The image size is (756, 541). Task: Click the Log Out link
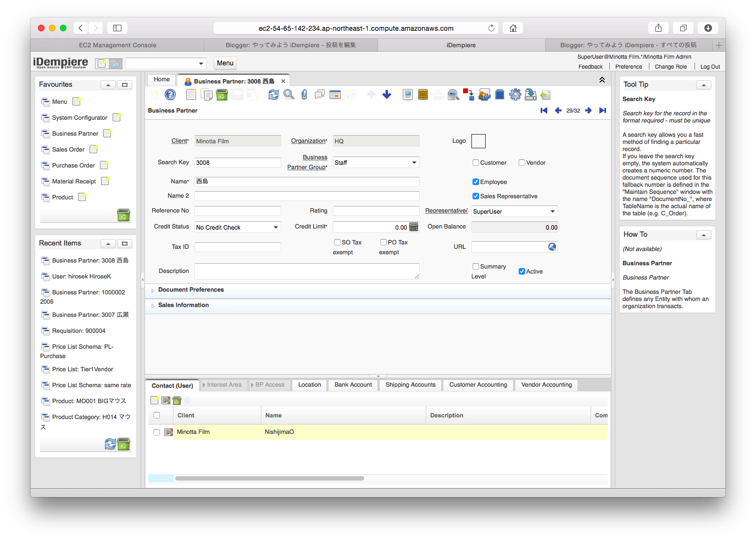[710, 66]
